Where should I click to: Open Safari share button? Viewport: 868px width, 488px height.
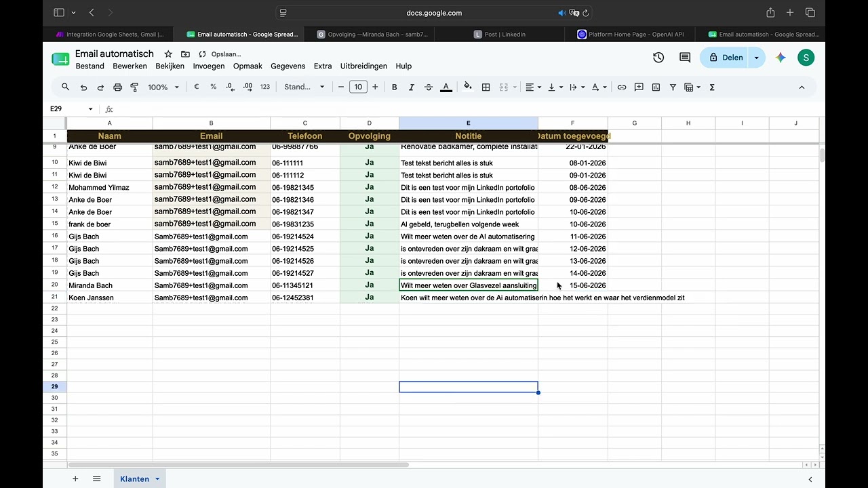coord(770,12)
